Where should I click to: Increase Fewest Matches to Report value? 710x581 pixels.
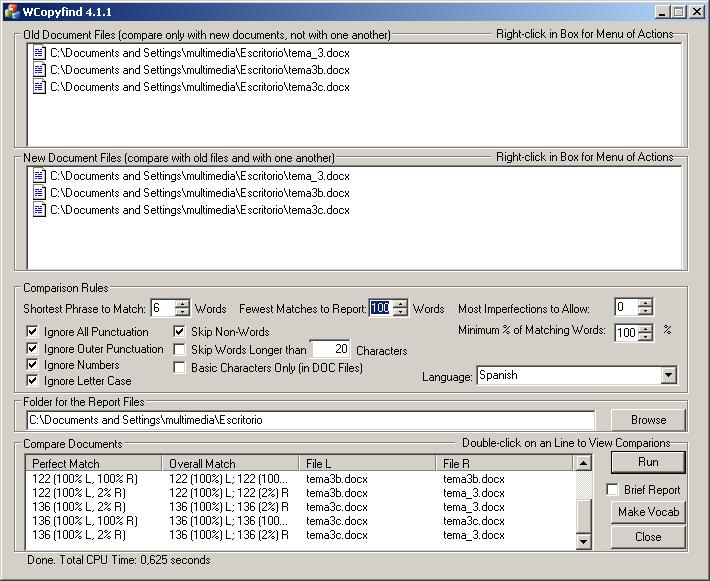point(400,304)
